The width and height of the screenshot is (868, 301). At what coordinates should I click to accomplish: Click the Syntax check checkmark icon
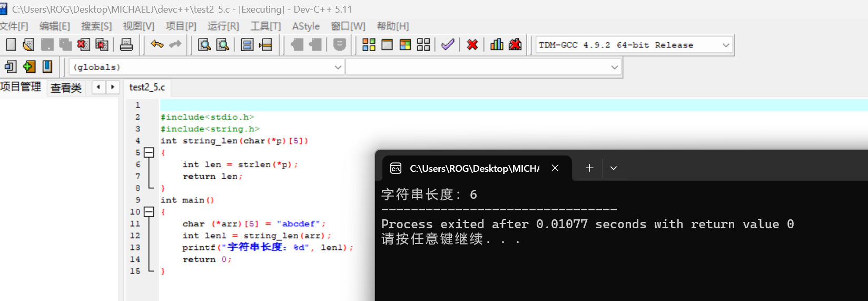tap(448, 45)
